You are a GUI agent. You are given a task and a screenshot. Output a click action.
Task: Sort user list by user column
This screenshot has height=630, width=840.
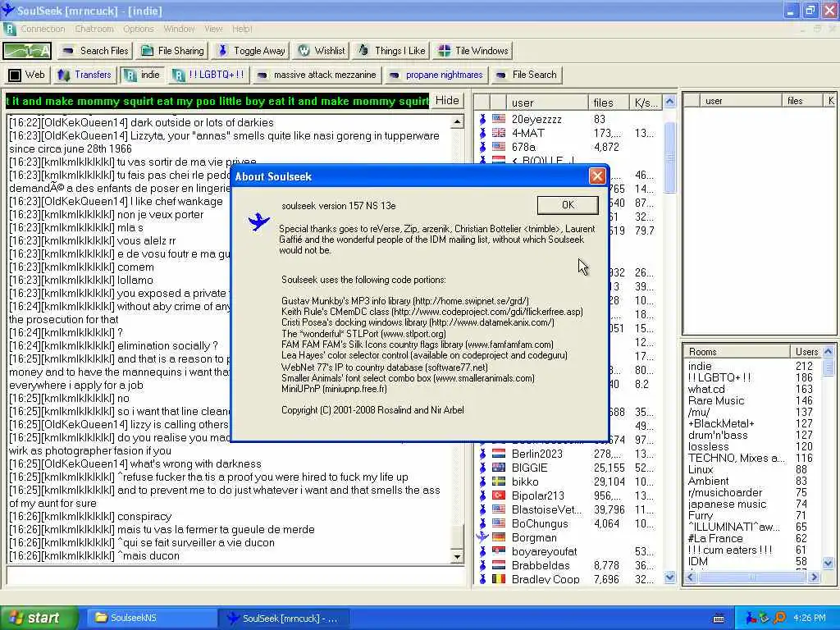(547, 103)
